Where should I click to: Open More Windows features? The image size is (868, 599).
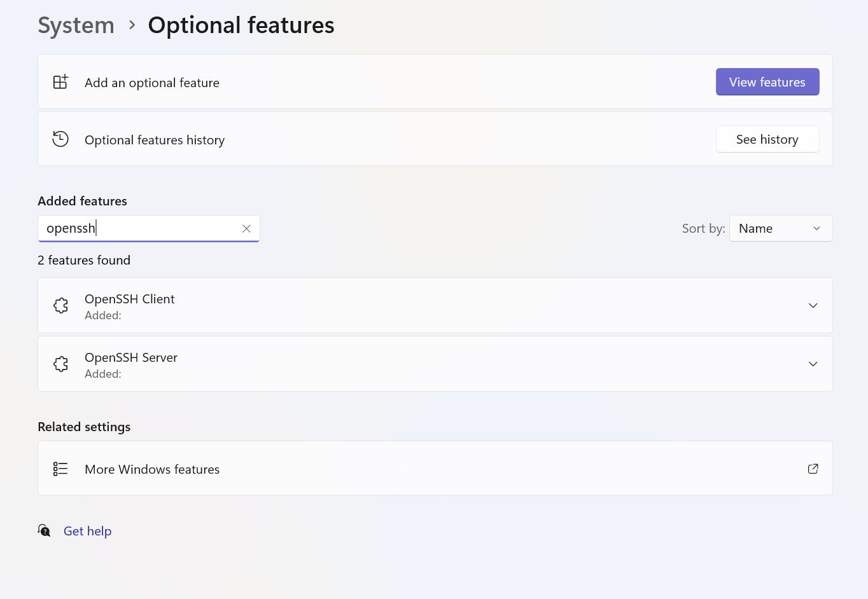[435, 469]
